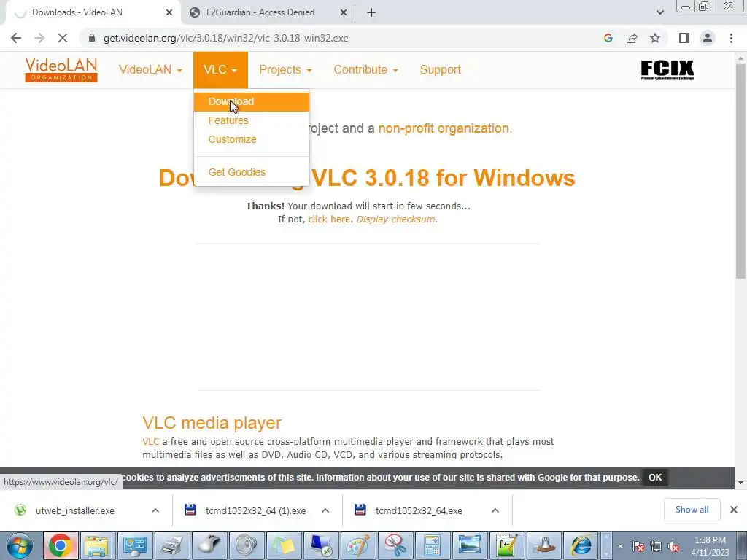
Task: Close the downloads bar
Action: click(734, 510)
